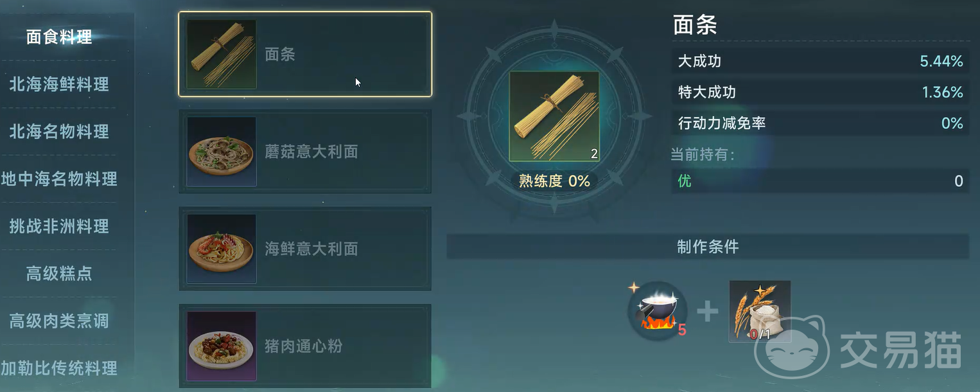Switch to 加勒比传统料理 category
Image resolution: width=980 pixels, height=392 pixels.
(x=59, y=368)
